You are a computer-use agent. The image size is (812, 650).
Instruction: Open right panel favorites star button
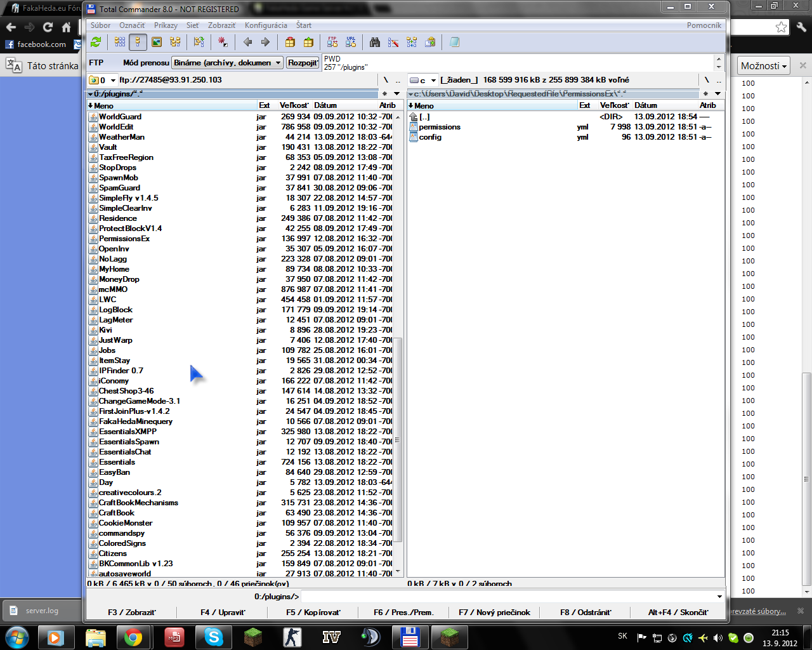coord(705,94)
